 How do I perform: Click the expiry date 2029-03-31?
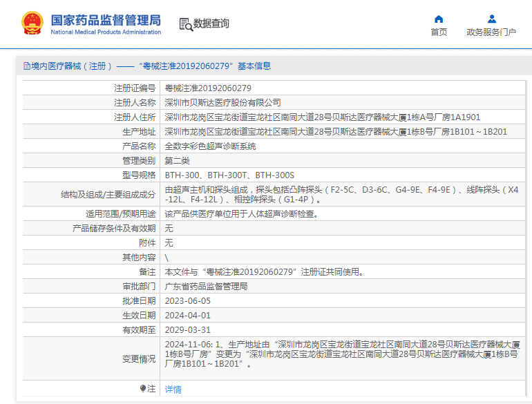187,330
